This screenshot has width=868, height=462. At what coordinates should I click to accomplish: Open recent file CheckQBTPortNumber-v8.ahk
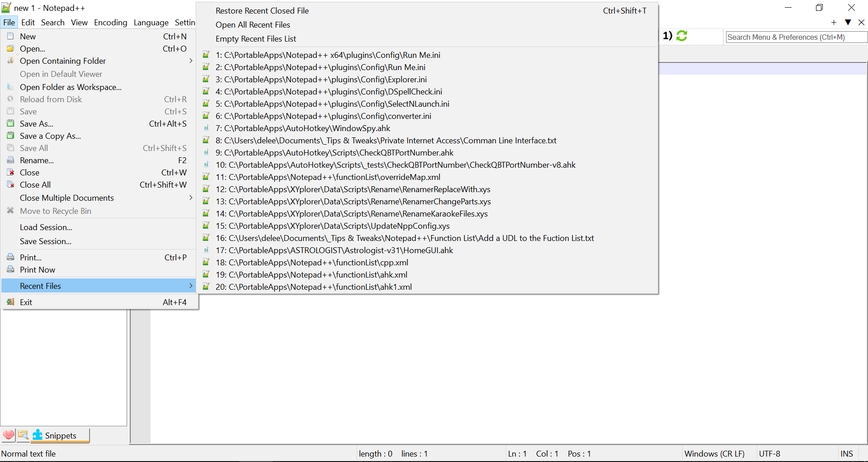click(428, 165)
